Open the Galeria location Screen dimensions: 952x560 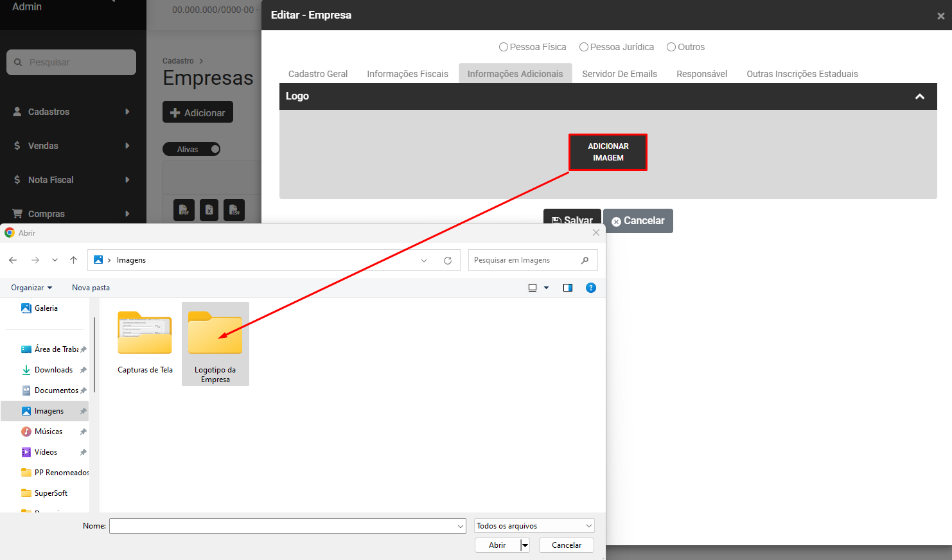tap(45, 308)
